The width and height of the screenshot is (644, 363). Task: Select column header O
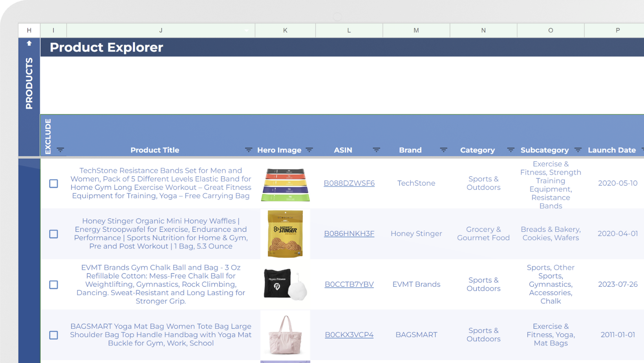[551, 30]
